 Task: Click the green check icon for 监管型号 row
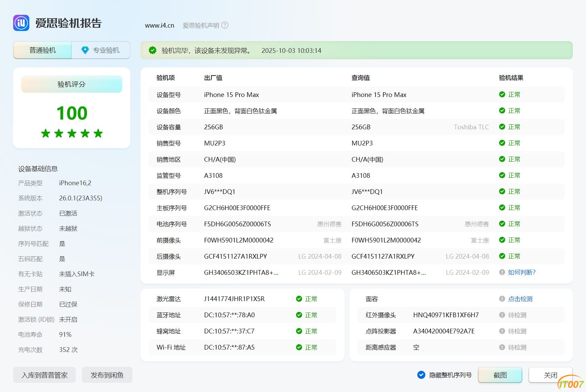pyautogui.click(x=502, y=175)
